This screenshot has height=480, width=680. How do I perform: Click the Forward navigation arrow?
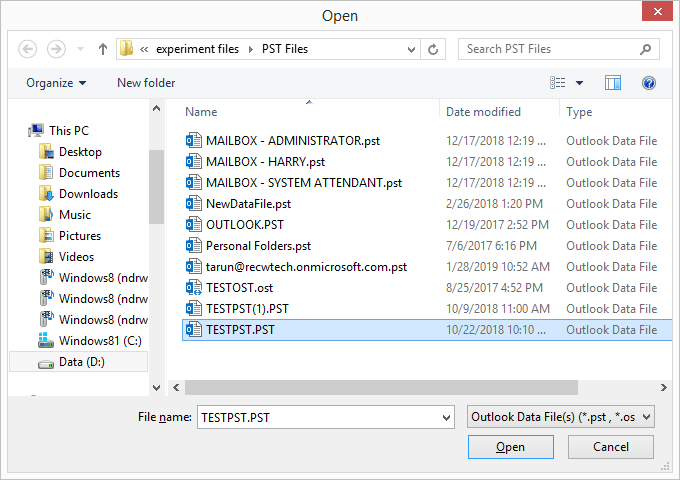pos(56,49)
